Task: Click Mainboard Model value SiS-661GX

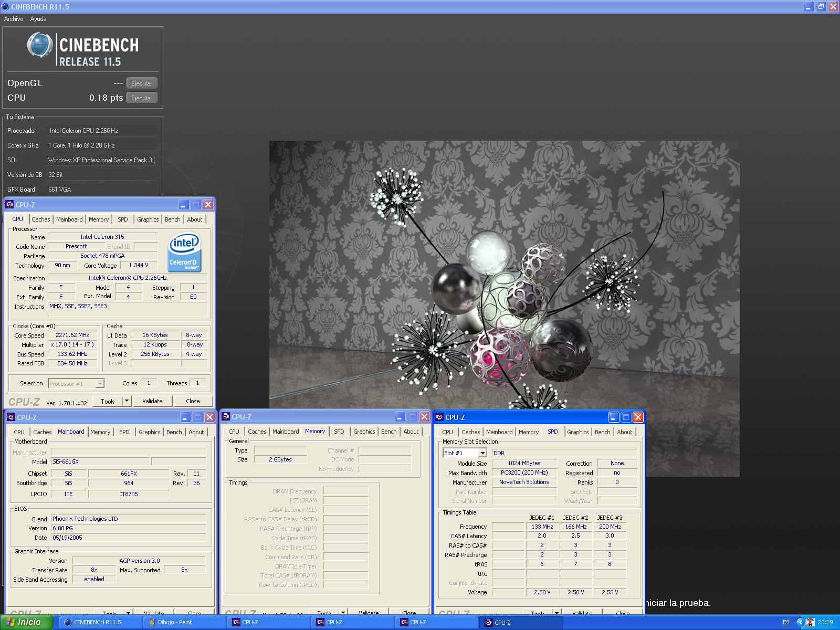Action: tap(100, 461)
